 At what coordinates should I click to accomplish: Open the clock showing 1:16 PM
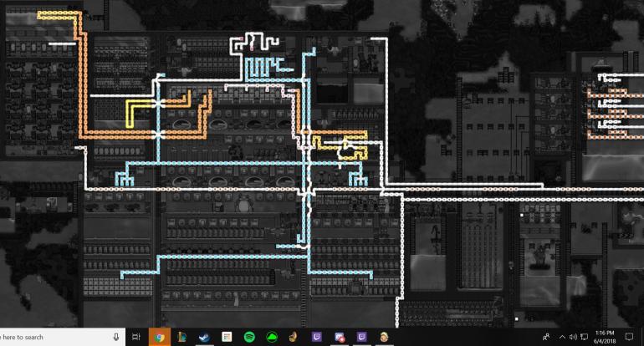click(x=605, y=337)
